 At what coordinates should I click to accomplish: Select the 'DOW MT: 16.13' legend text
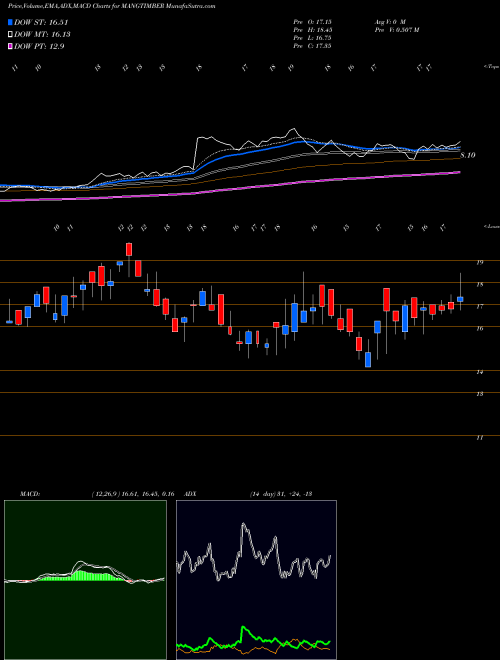(x=43, y=35)
